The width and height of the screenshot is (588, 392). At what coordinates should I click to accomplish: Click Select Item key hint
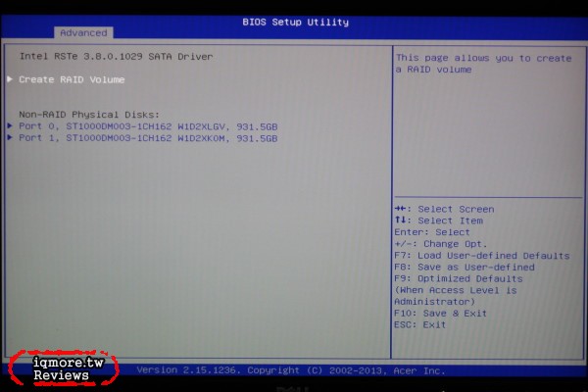point(439,220)
